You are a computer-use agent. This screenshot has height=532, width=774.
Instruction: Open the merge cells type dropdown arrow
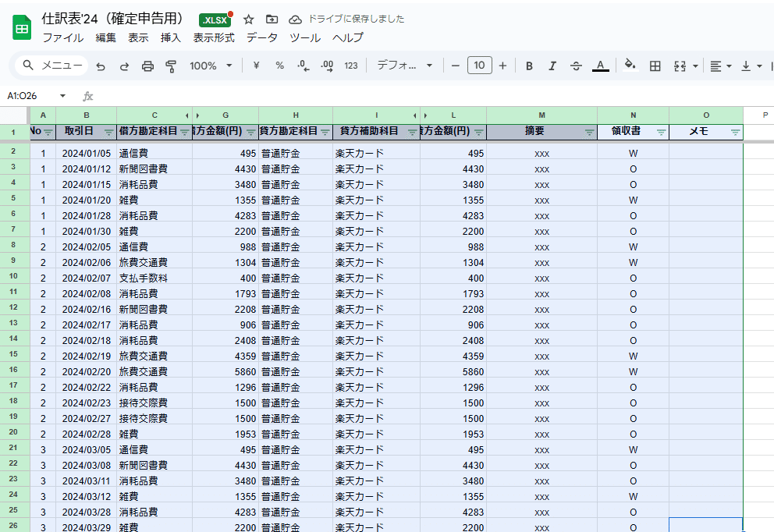point(695,66)
